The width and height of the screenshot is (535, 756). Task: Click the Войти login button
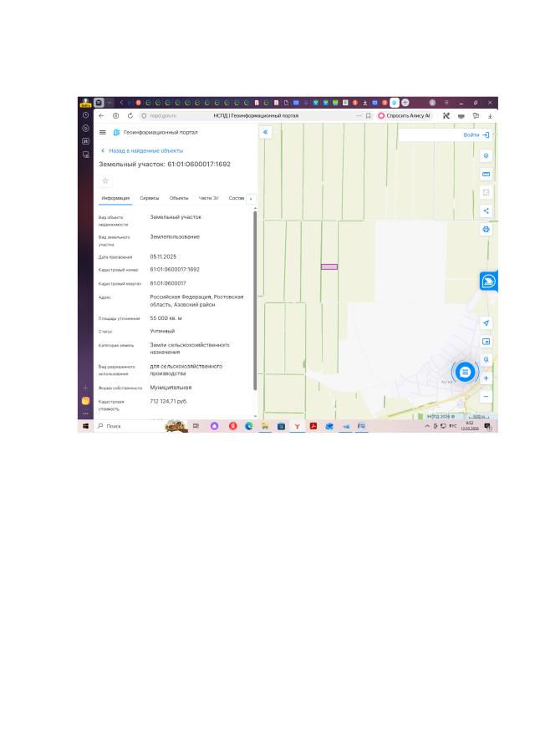point(476,135)
